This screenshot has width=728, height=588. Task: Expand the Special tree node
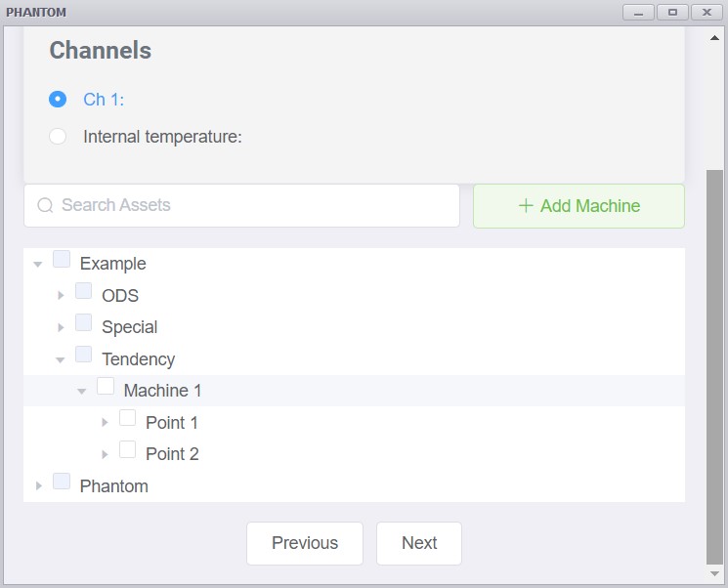[61, 327]
